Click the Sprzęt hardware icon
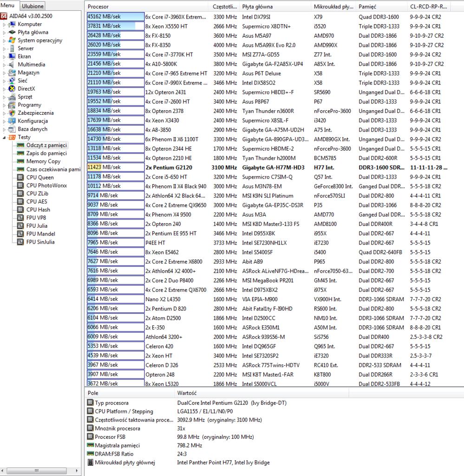 click(13, 97)
